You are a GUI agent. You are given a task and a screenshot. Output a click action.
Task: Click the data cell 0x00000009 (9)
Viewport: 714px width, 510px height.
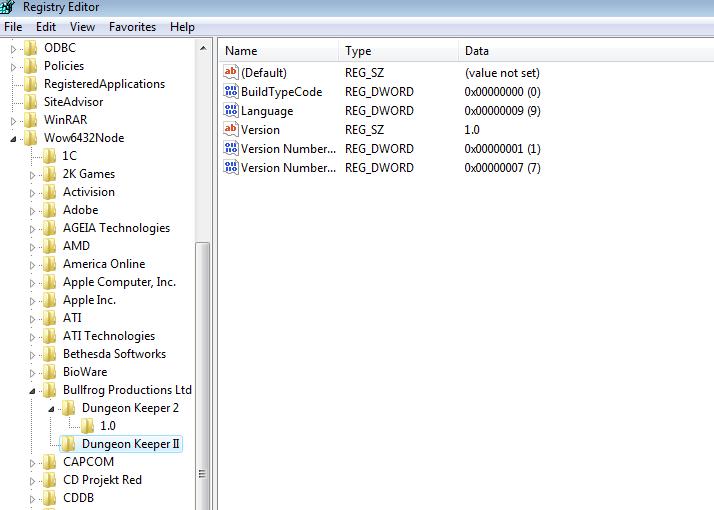pyautogui.click(x=502, y=111)
